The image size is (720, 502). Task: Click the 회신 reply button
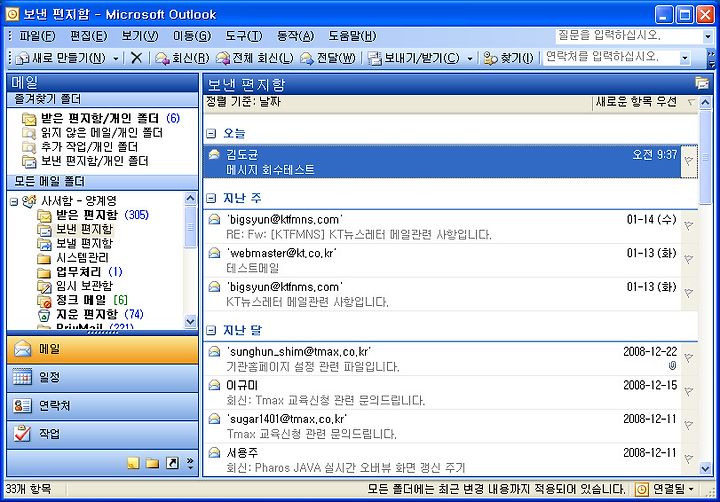click(x=182, y=58)
